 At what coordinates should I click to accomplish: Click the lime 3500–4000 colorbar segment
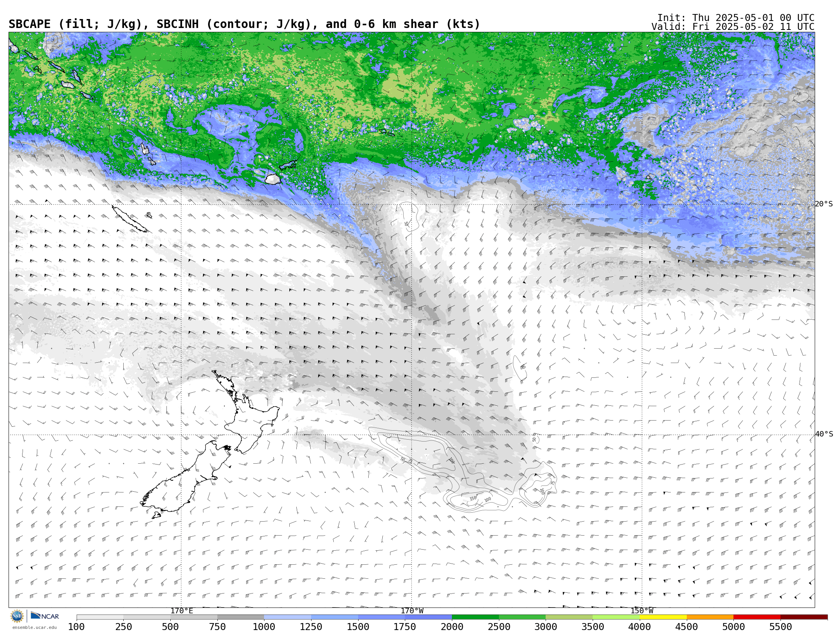point(616,617)
